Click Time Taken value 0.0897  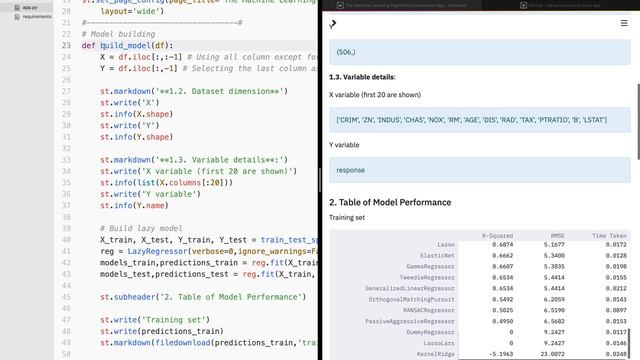pyautogui.click(x=616, y=310)
